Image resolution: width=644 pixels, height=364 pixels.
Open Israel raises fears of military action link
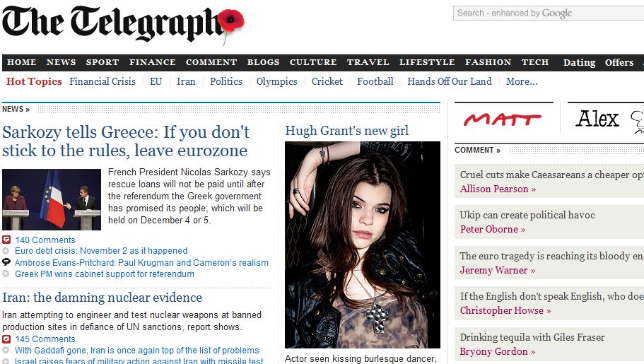pyautogui.click(x=139, y=360)
